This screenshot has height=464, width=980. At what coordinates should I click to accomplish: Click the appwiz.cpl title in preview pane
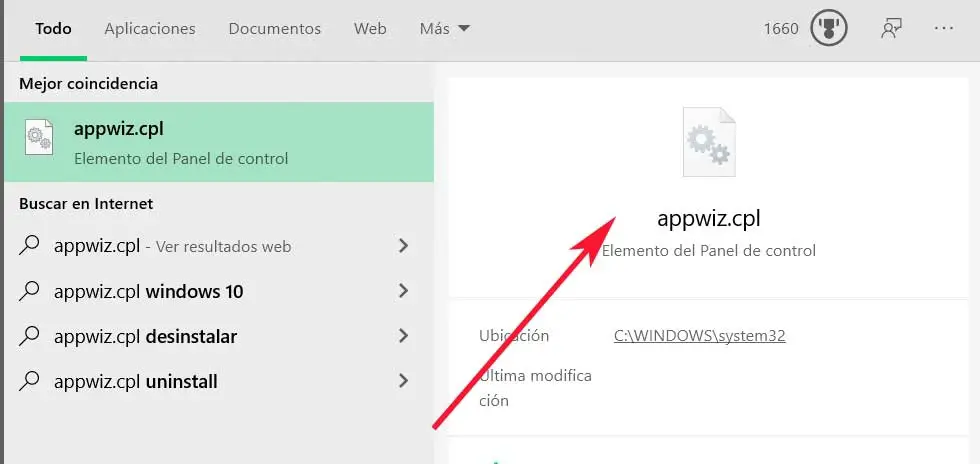coord(709,219)
